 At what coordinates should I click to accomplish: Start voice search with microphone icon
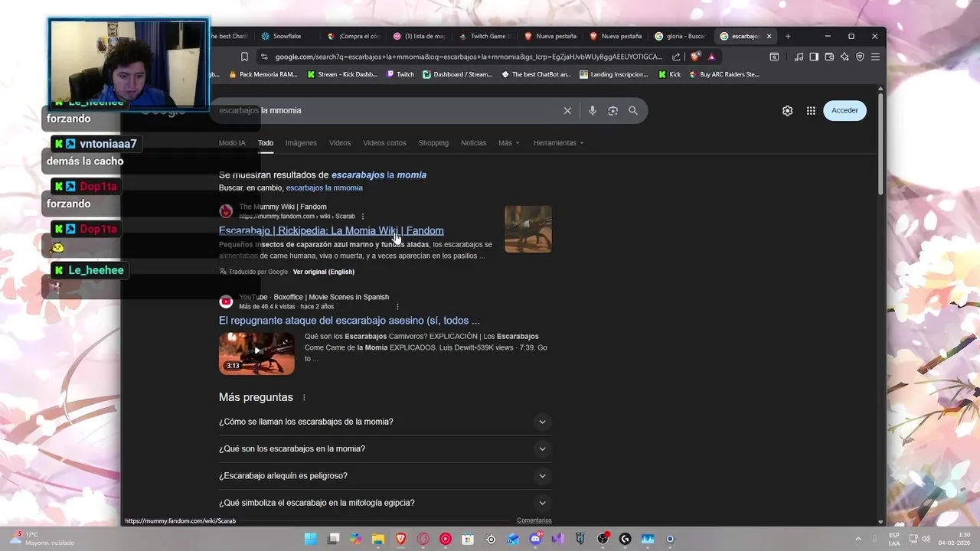tap(592, 110)
